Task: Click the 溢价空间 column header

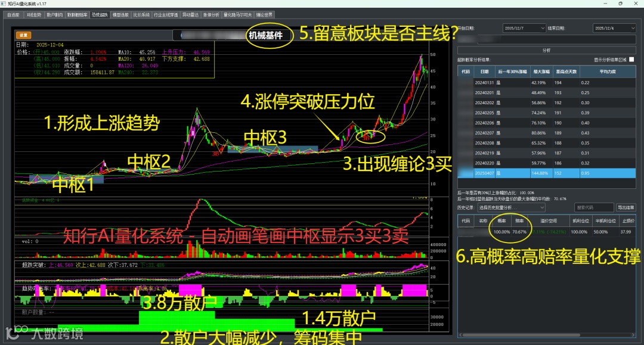Action: [549, 220]
